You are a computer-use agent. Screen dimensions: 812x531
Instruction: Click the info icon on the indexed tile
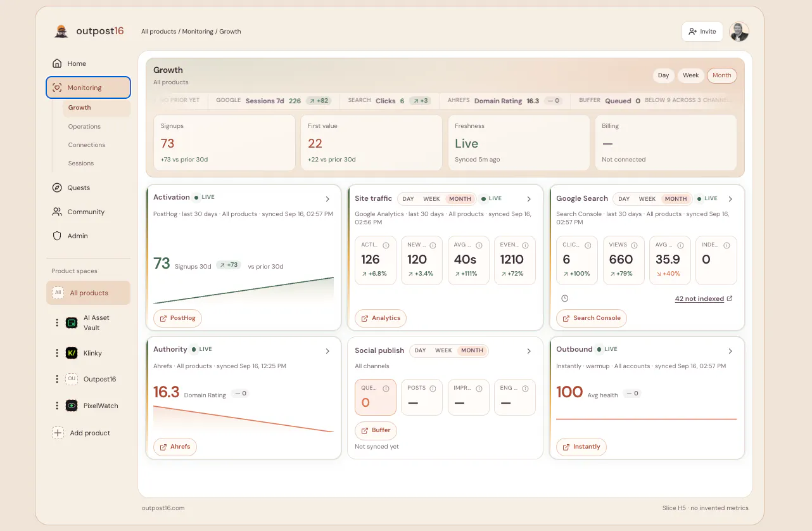click(x=727, y=245)
